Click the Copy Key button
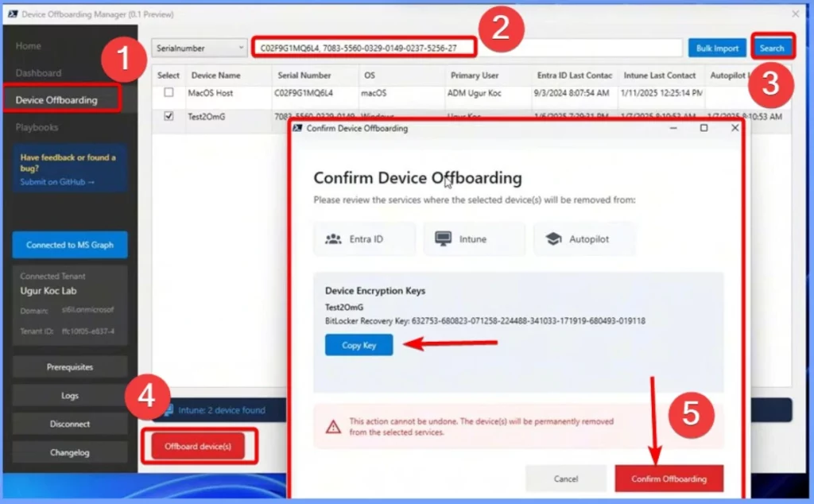 pyautogui.click(x=359, y=345)
